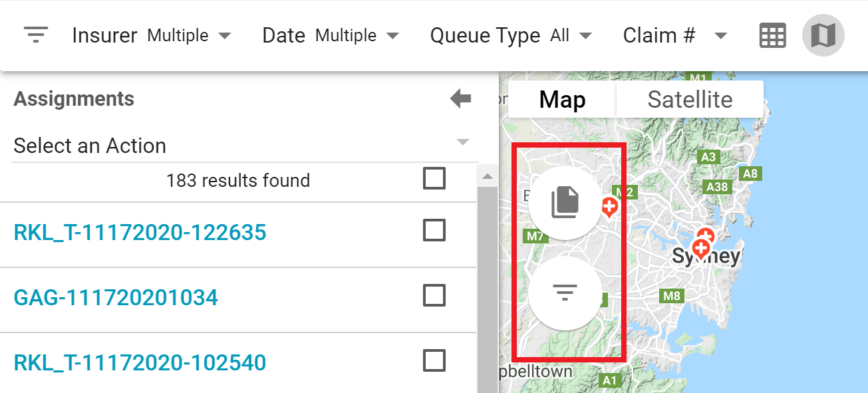Check the box next to GAG-111720201034
This screenshot has height=393, width=868.
coord(434,295)
